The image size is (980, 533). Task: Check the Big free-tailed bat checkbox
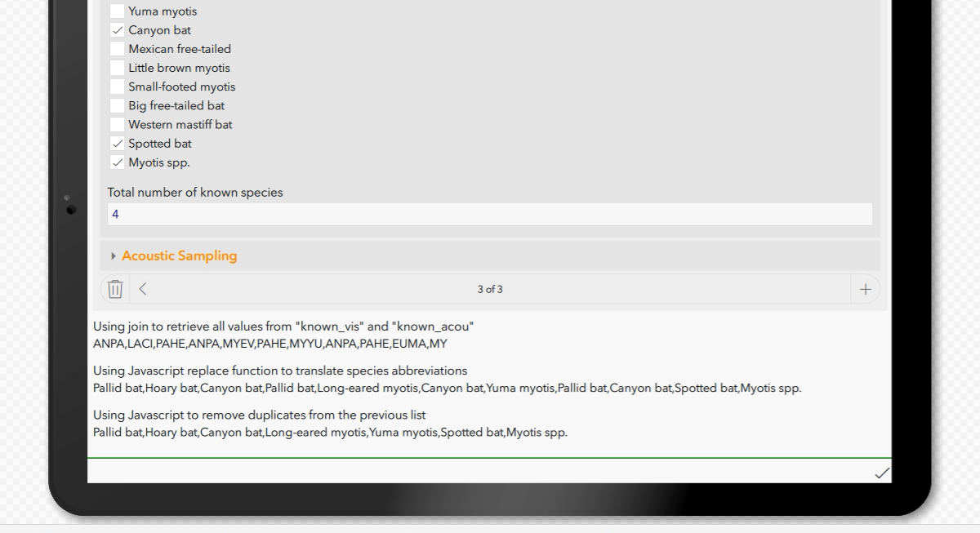click(117, 105)
